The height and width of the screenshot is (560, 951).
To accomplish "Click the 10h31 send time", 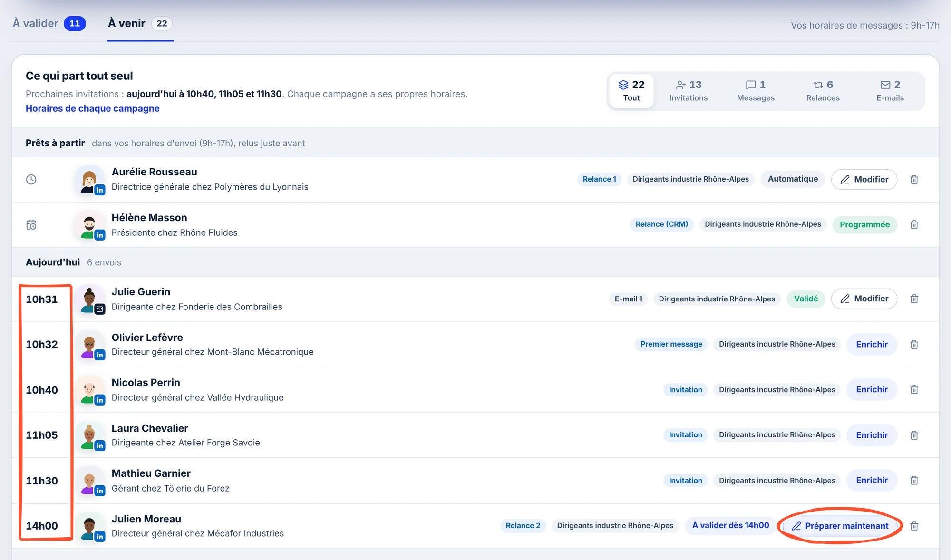I will pyautogui.click(x=42, y=299).
